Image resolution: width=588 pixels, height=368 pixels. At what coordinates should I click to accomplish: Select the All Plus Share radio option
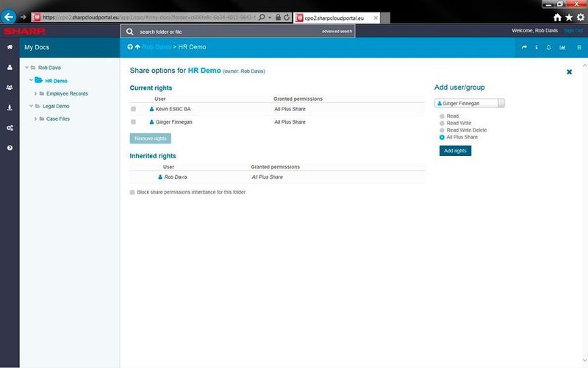click(x=442, y=138)
